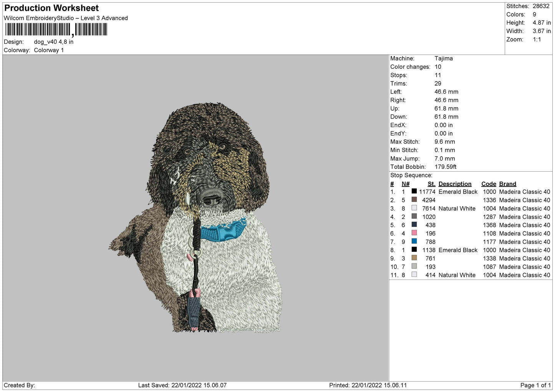Click thread code 1087
555x392 pixels.
tap(489, 267)
